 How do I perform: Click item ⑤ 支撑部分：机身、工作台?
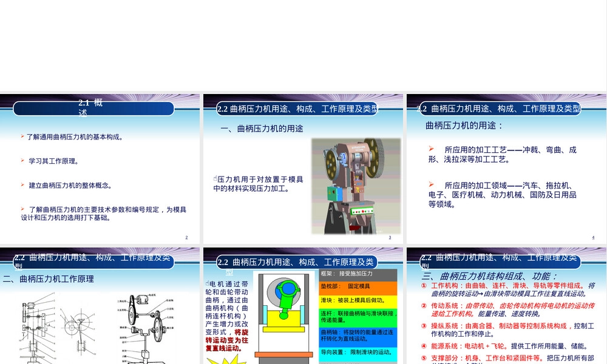(x=508, y=359)
